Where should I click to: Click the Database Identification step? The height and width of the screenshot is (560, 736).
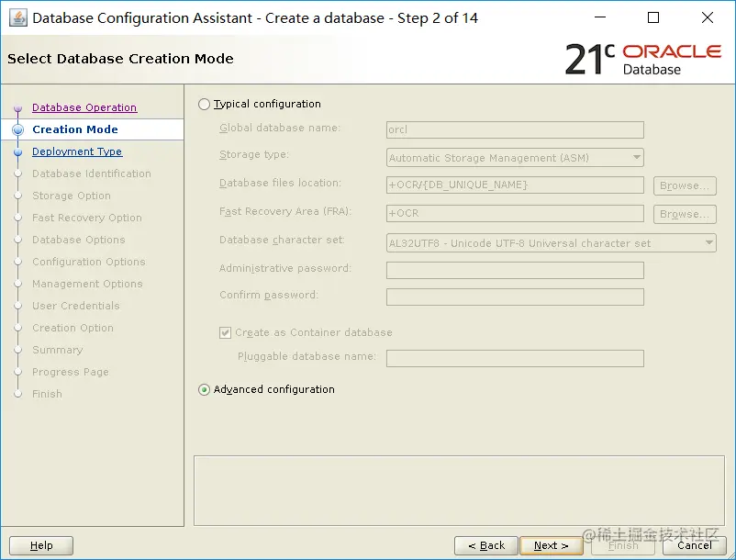point(92,174)
